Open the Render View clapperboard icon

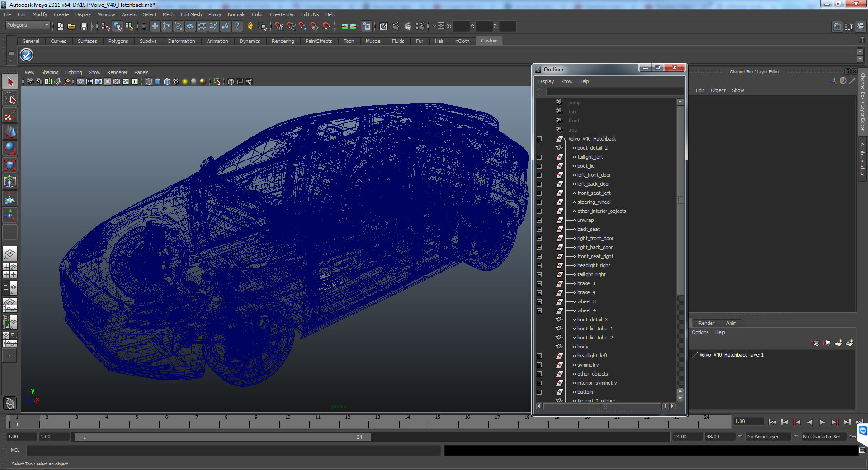point(383,26)
